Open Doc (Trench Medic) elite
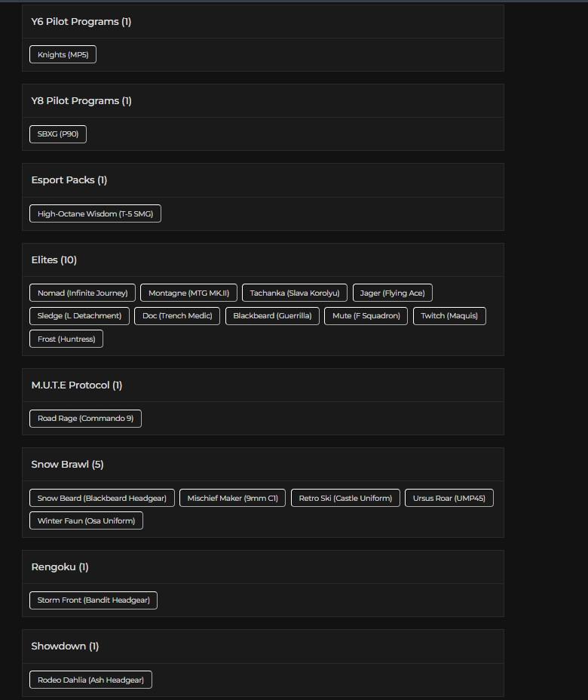The height and width of the screenshot is (700, 588). (x=177, y=316)
